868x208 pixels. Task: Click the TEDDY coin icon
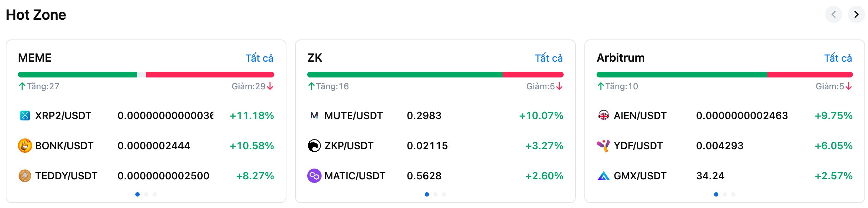(25, 176)
